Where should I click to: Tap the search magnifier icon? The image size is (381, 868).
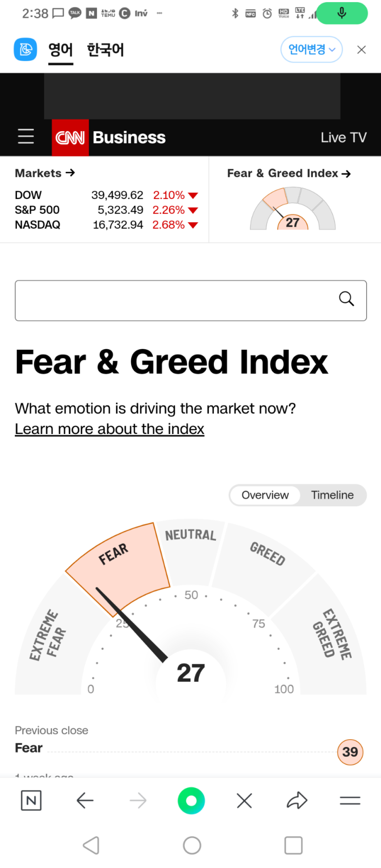347,299
